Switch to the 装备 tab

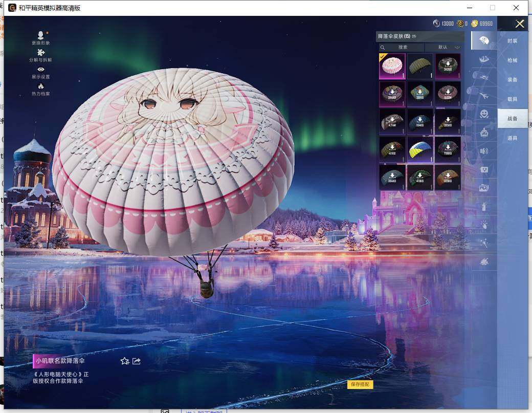click(x=513, y=79)
